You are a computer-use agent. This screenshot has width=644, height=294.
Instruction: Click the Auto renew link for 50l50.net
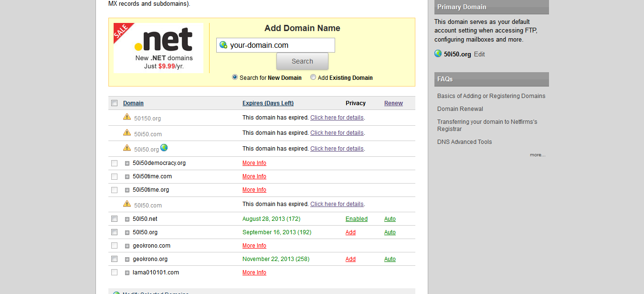pyautogui.click(x=390, y=219)
